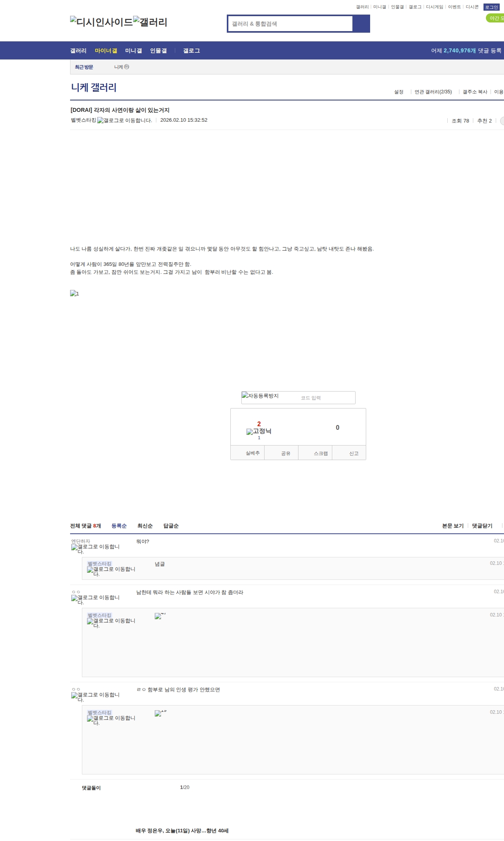504x841 pixels.
Task: Click the post title '[DORAI] 각자의 사연이랑 삶이 있는거지'
Action: pyautogui.click(x=120, y=110)
